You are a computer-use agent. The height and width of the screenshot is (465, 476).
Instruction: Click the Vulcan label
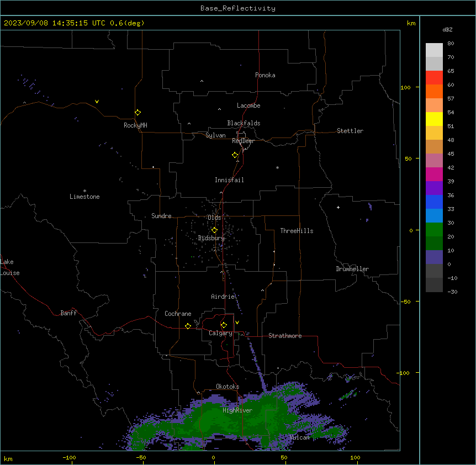coord(300,437)
